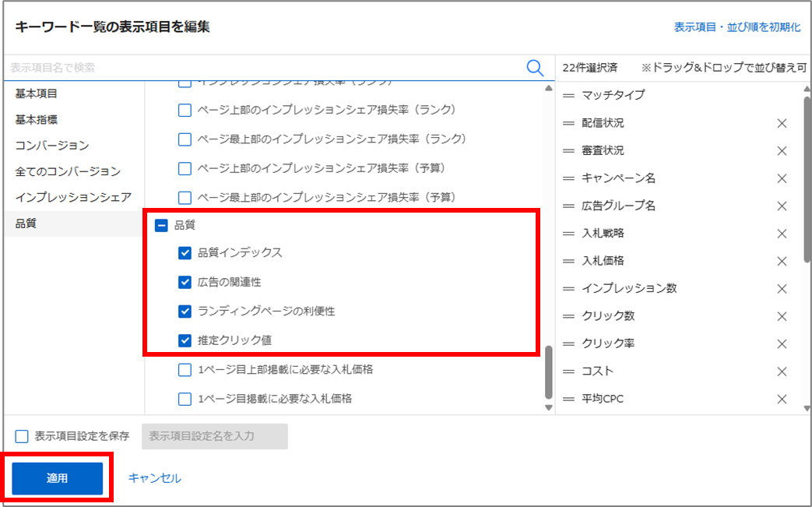Image resolution: width=812 pixels, height=507 pixels.
Task: Click 表示項目・並び順を初期化 link
Action: point(736,27)
